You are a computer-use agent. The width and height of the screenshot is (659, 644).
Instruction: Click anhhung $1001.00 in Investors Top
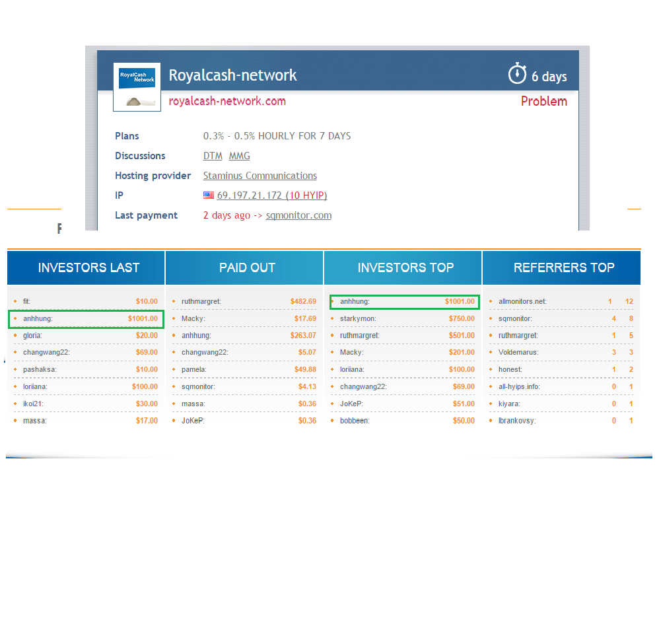click(404, 302)
